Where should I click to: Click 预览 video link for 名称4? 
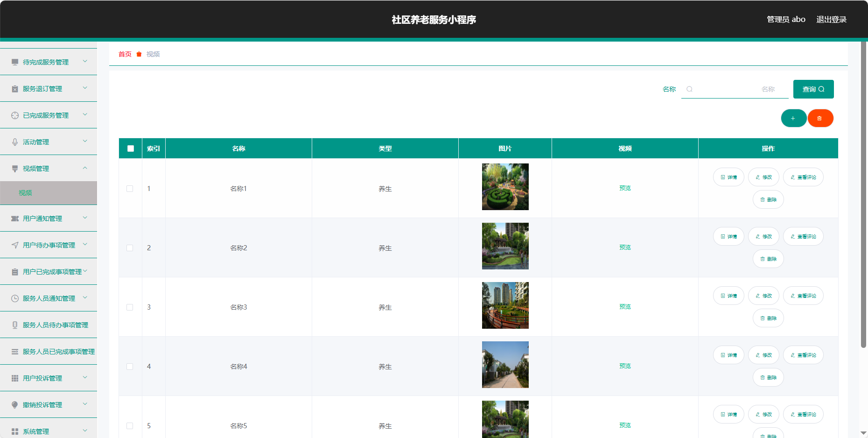[625, 366]
